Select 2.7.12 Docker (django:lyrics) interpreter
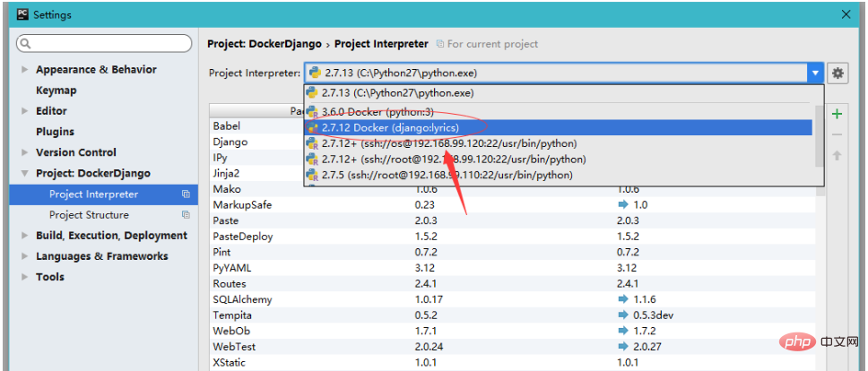868x371 pixels. click(560, 128)
